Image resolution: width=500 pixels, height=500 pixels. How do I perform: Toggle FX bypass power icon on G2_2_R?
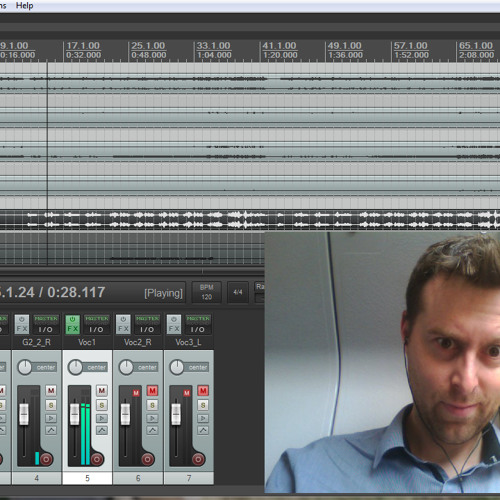point(22,319)
